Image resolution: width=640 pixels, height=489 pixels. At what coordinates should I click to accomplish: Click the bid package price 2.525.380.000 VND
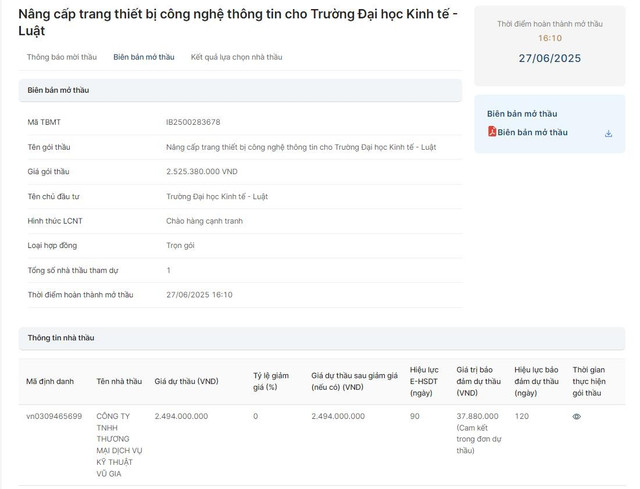point(201,171)
